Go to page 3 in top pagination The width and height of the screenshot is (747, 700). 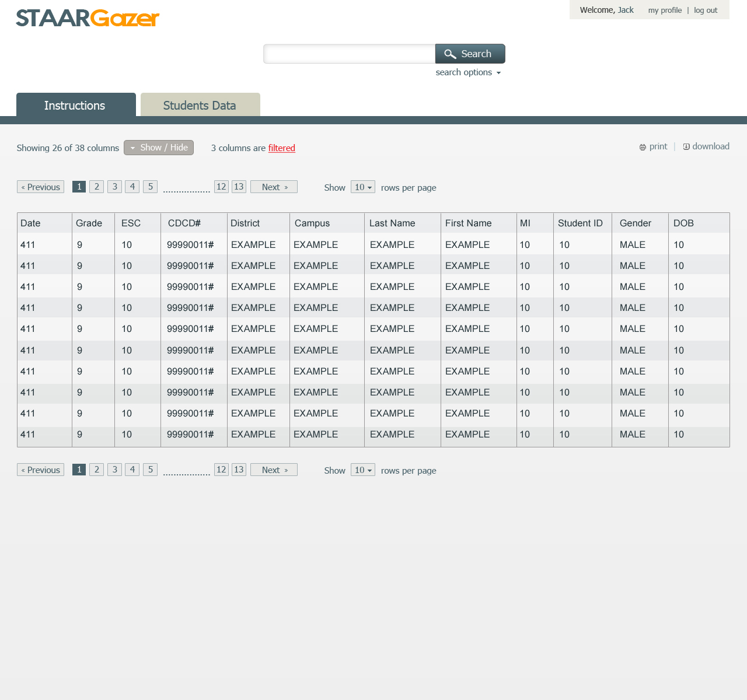point(114,187)
